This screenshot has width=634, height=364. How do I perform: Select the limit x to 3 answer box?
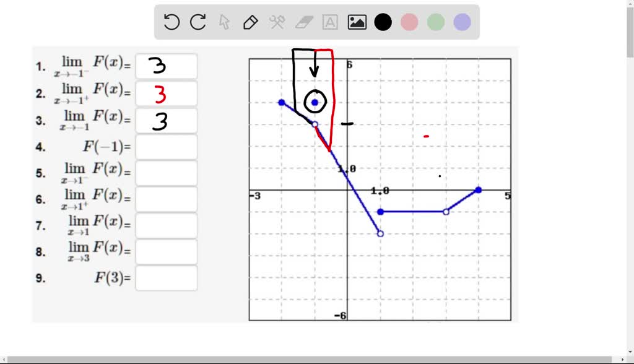tap(166, 251)
